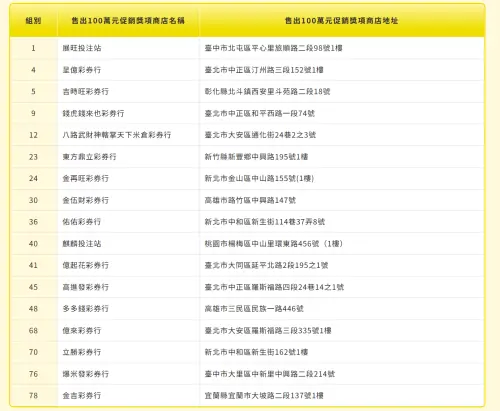
Task: Click shop name 麒麟投注站
Action: (82, 244)
